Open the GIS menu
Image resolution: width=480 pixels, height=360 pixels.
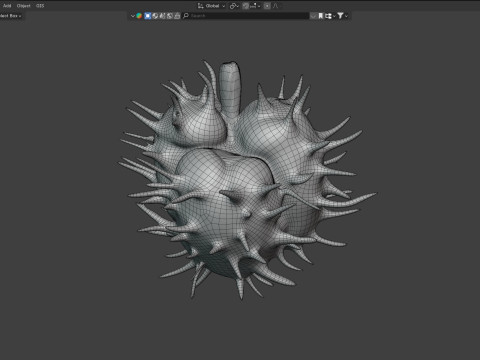[x=40, y=6]
